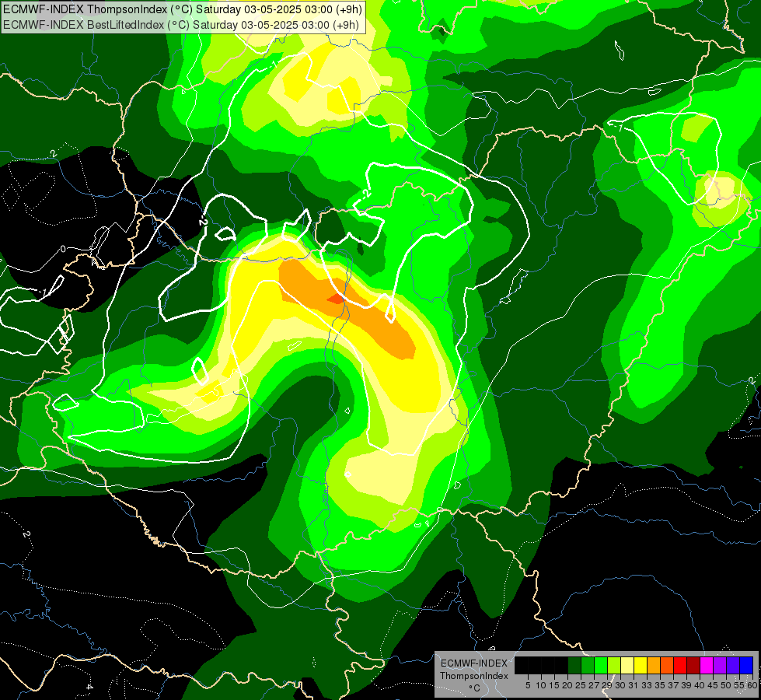761x700 pixels.
Task: Click the legend tick value 55
Action: coord(738,685)
